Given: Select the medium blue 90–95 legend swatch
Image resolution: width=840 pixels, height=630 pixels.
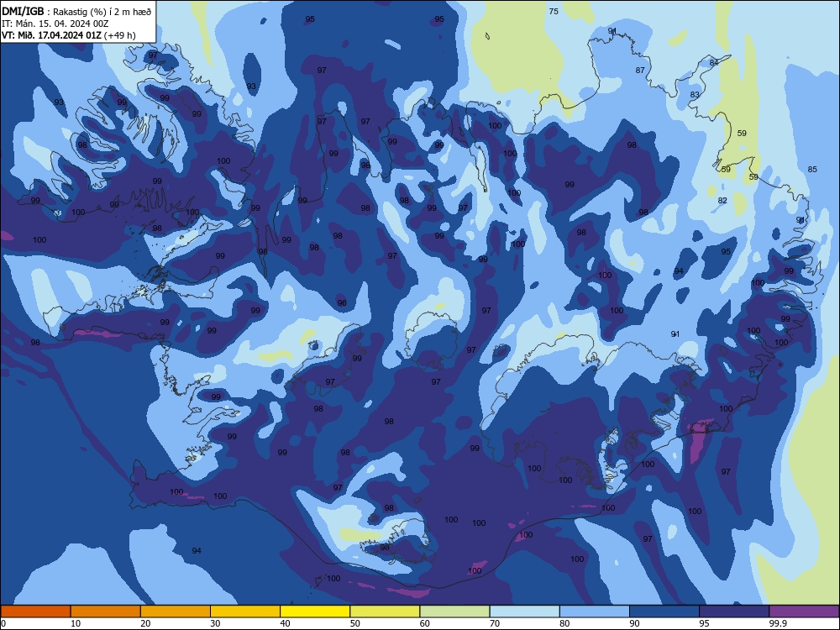Looking at the screenshot, I should pyautogui.click(x=664, y=612).
